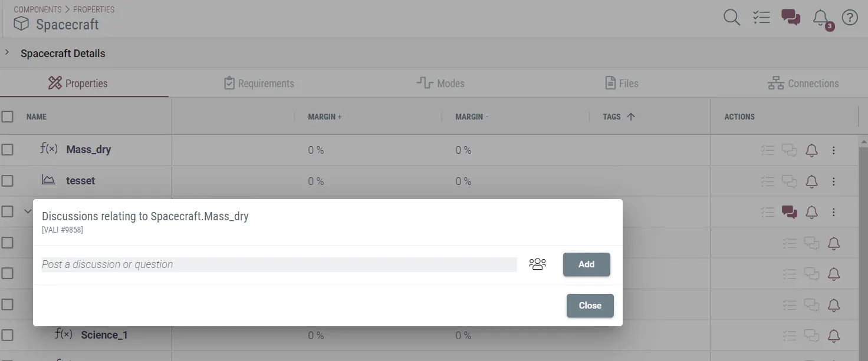Switch to the Requirements tab
Image resolution: width=868 pixels, height=361 pixels.
[259, 84]
